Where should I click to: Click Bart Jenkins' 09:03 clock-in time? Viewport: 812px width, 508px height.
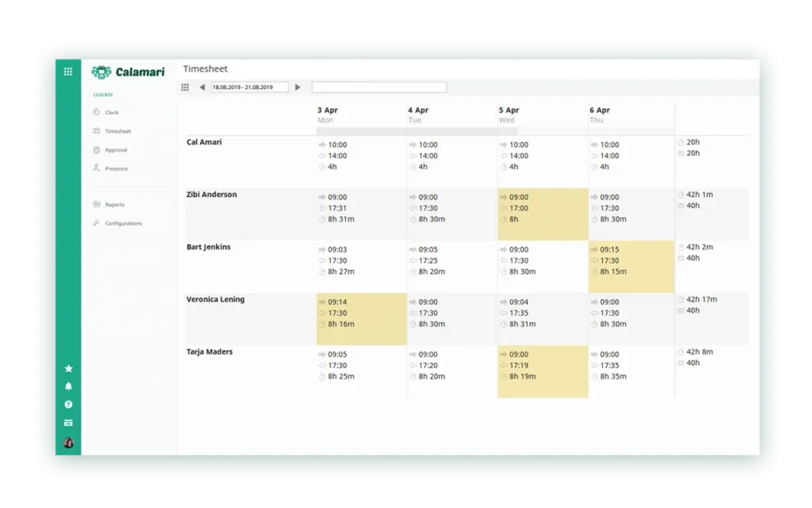(x=338, y=250)
